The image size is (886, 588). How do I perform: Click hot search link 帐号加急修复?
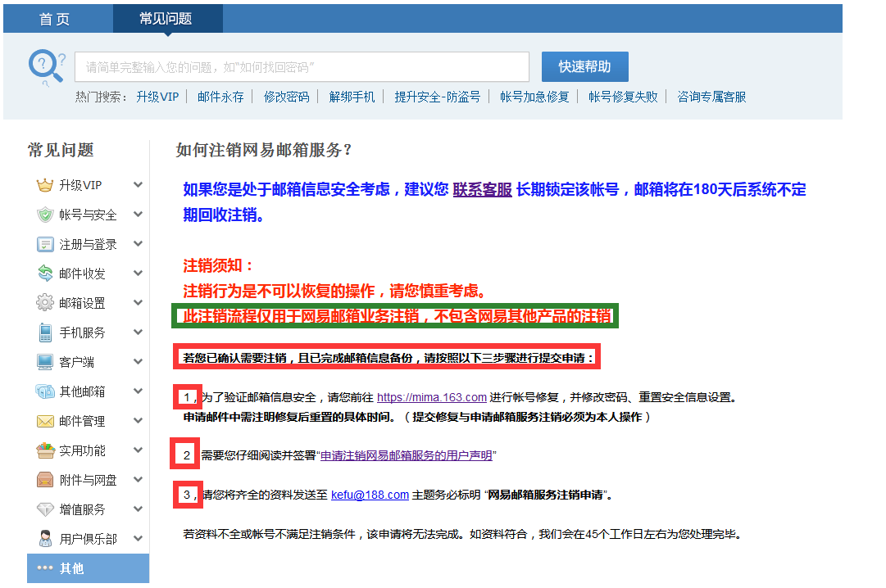tap(534, 97)
